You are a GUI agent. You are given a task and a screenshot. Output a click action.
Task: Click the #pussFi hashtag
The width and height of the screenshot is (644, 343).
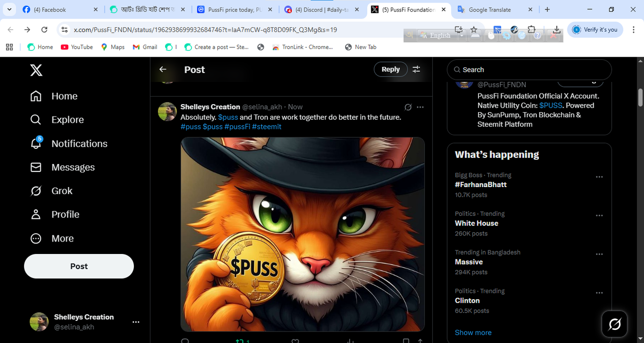237,126
